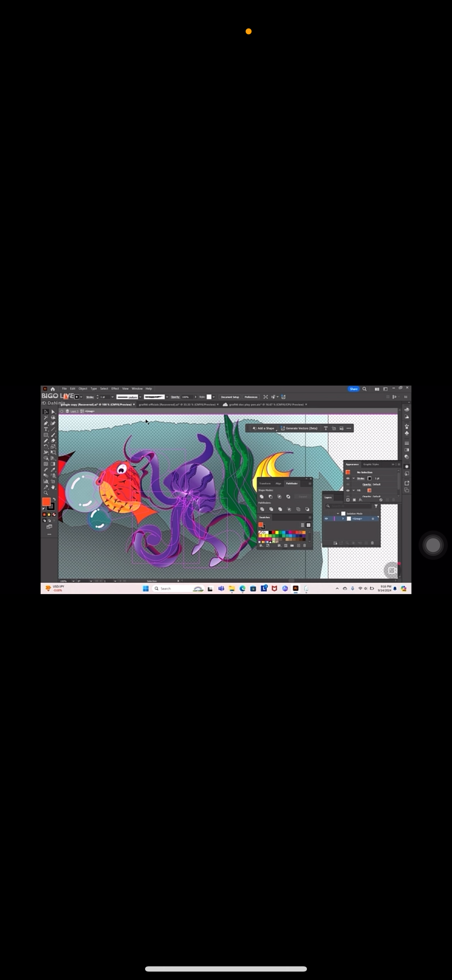Select the Rectangle tool

click(x=46, y=435)
